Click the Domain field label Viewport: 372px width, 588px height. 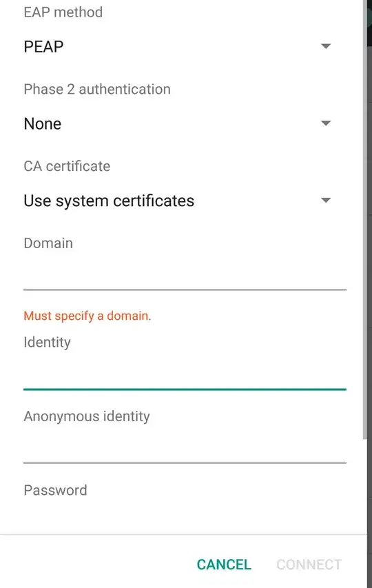pos(48,243)
